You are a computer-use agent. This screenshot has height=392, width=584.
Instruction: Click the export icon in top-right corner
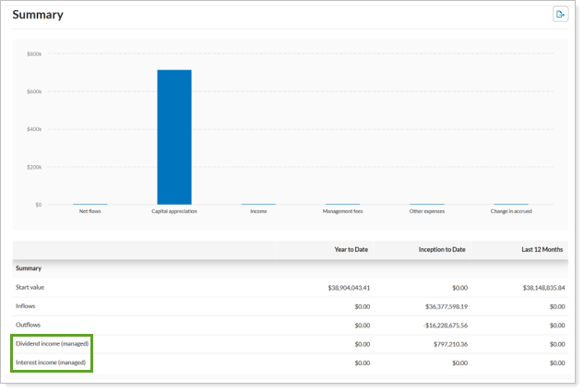click(x=560, y=14)
